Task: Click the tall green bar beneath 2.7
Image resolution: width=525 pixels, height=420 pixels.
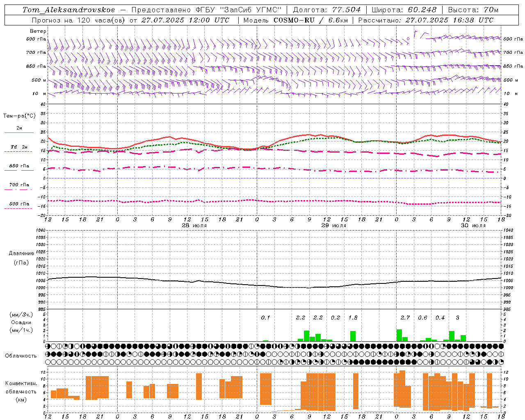Action: [399, 335]
